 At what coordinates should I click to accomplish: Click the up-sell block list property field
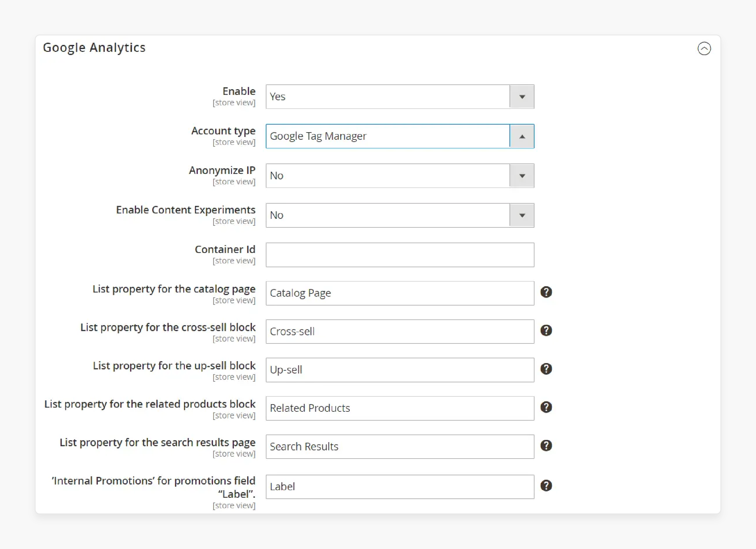(400, 370)
